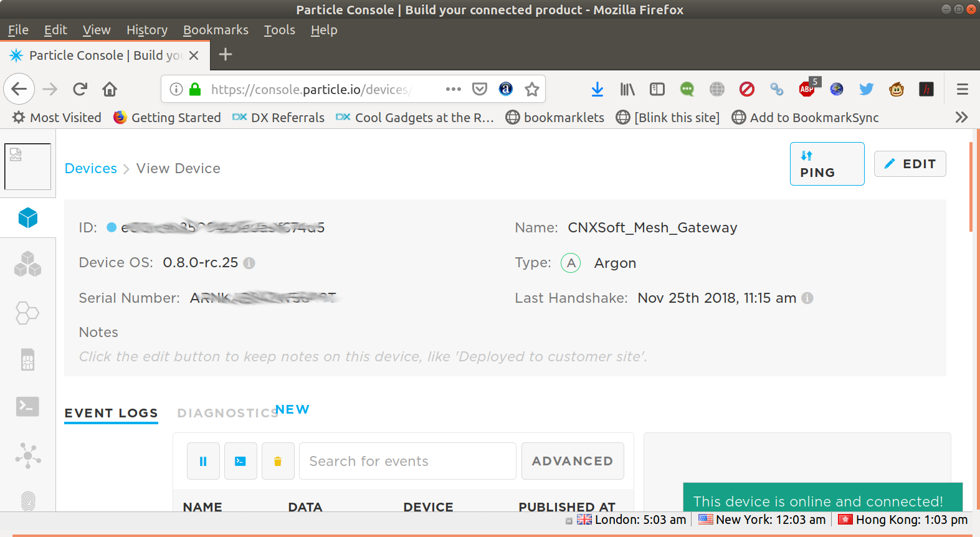This screenshot has width=980, height=537.
Task: Click the online-and-connected notification banner
Action: [x=823, y=498]
